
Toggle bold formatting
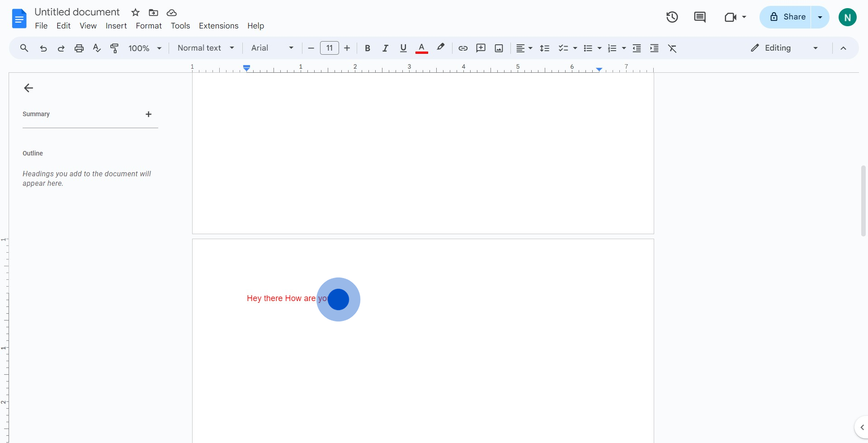coord(368,48)
